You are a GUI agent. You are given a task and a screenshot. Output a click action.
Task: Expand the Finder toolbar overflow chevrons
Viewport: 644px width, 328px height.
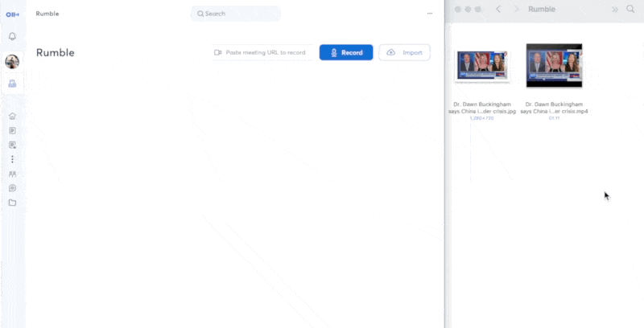615,9
